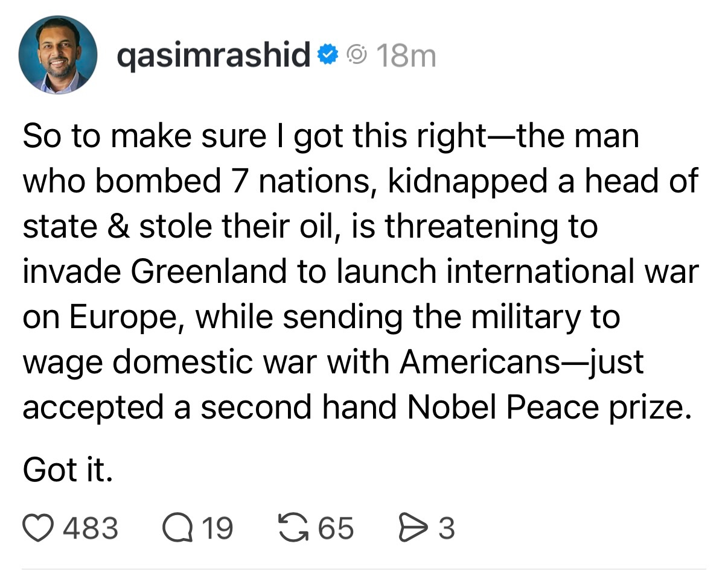Select the username qasimrashid header

pyautogui.click(x=214, y=54)
